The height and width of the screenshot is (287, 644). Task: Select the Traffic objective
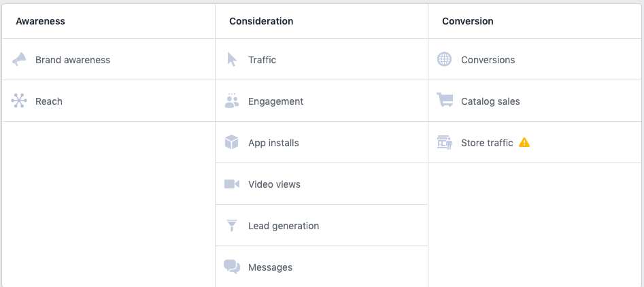point(322,60)
